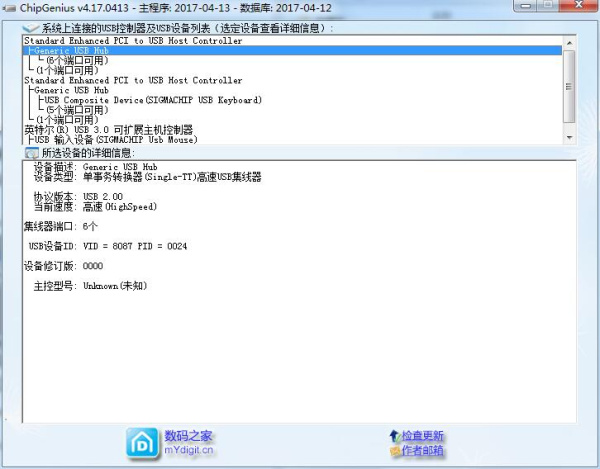Collapse the USB device list chevron
Viewport: 600px width, 469px height.
(x=30, y=27)
